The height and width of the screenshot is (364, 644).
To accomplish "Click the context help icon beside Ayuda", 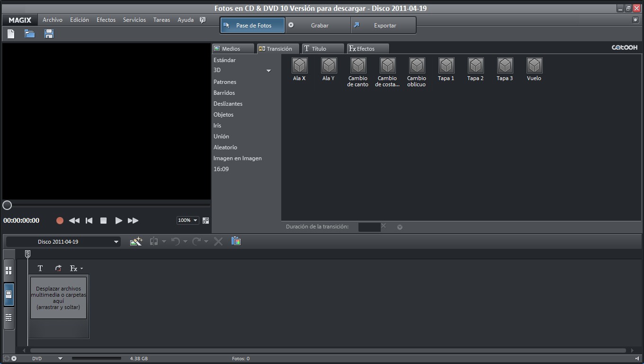I will tap(203, 20).
